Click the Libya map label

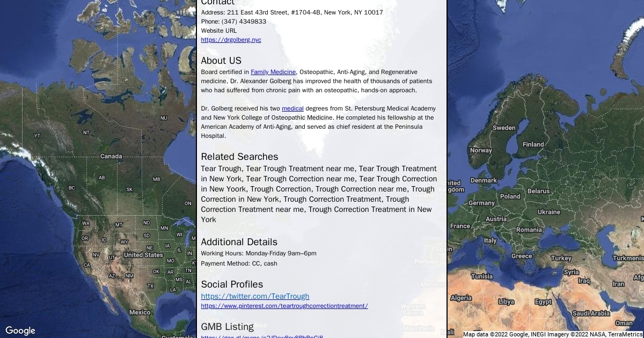(506, 302)
